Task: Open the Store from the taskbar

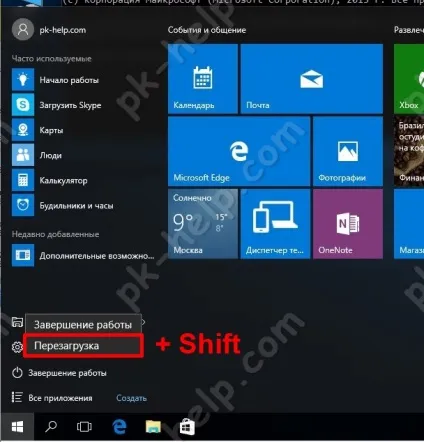Action: 187,427
